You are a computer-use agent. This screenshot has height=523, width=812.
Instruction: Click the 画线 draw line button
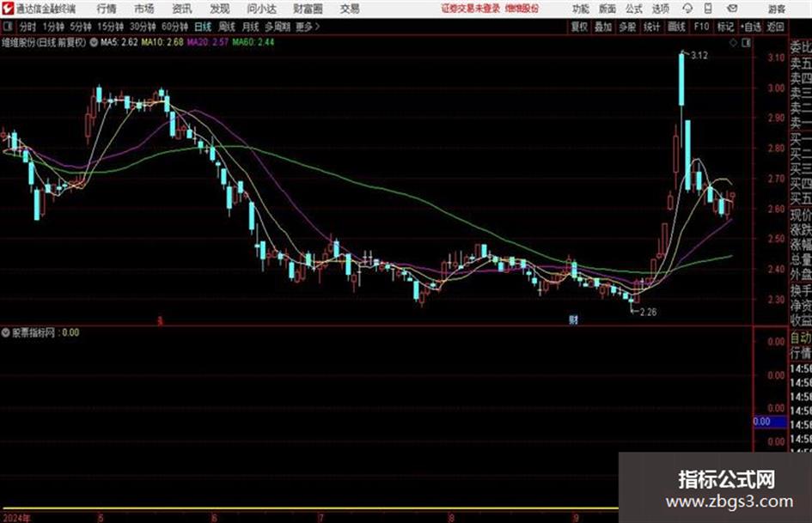tap(675, 27)
